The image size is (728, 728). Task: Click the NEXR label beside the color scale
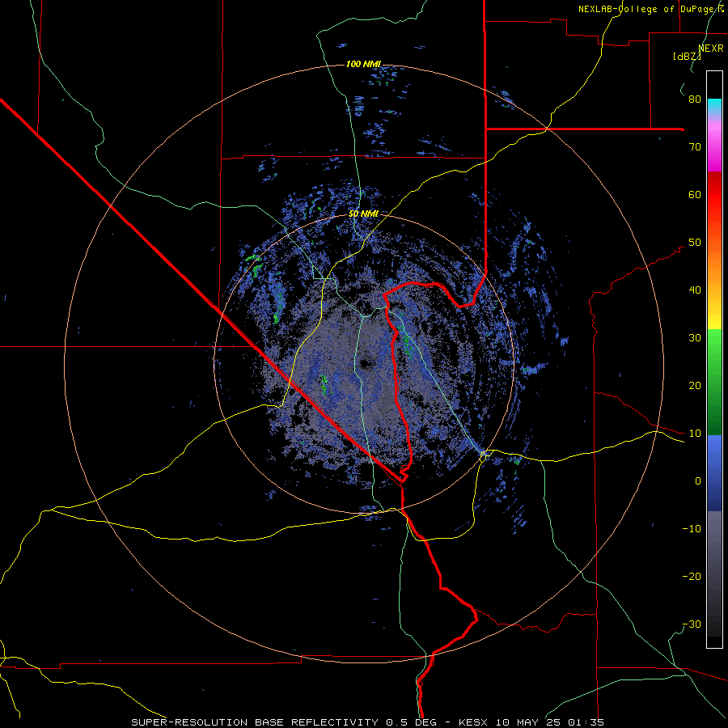(x=711, y=49)
